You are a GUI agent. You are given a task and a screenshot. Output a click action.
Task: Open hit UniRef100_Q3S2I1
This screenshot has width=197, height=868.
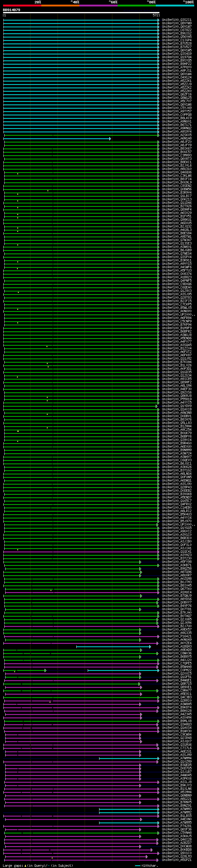pos(177,20)
